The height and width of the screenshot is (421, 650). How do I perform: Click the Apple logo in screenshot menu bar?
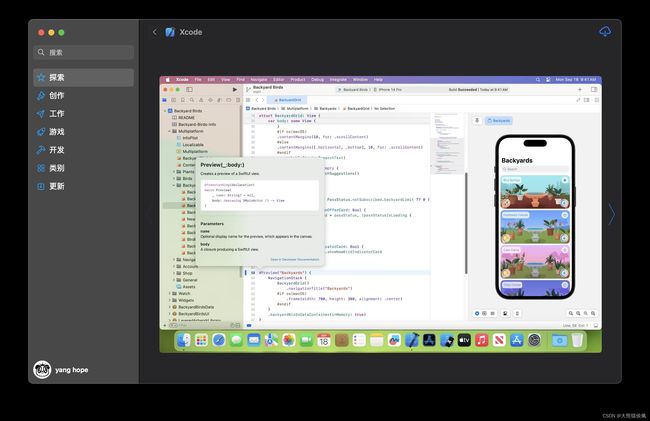(x=168, y=80)
